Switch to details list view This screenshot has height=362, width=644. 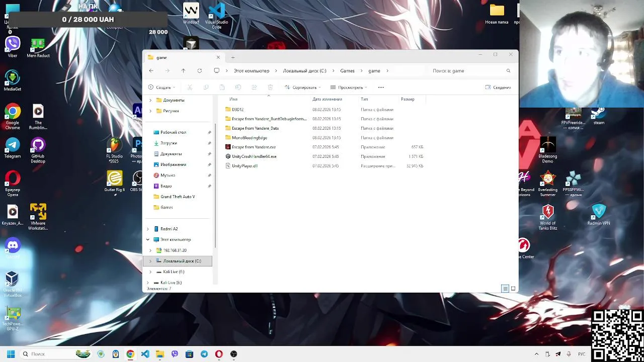click(505, 289)
